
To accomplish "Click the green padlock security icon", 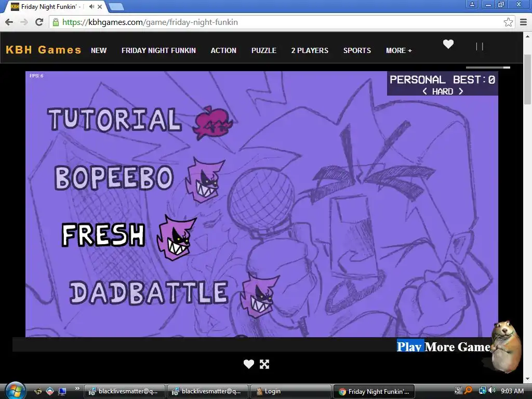I will click(56, 22).
